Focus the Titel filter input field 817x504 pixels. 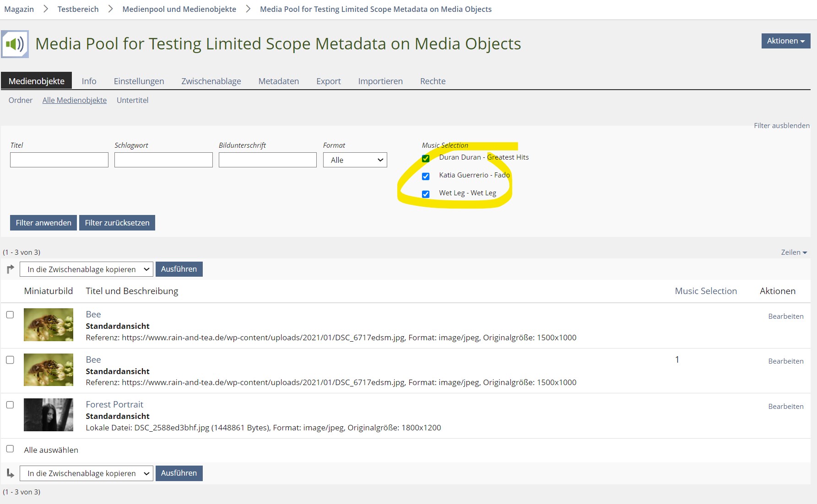59,160
